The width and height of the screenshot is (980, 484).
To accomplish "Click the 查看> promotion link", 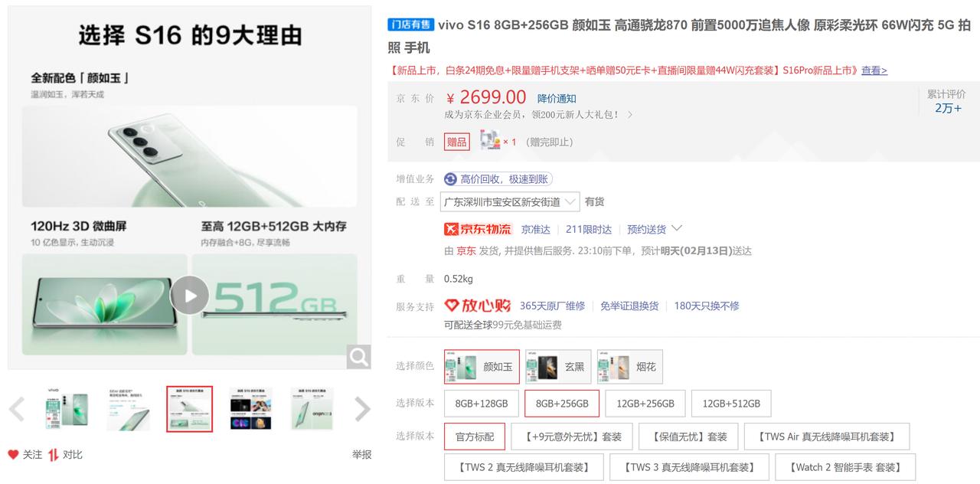I will click(874, 70).
